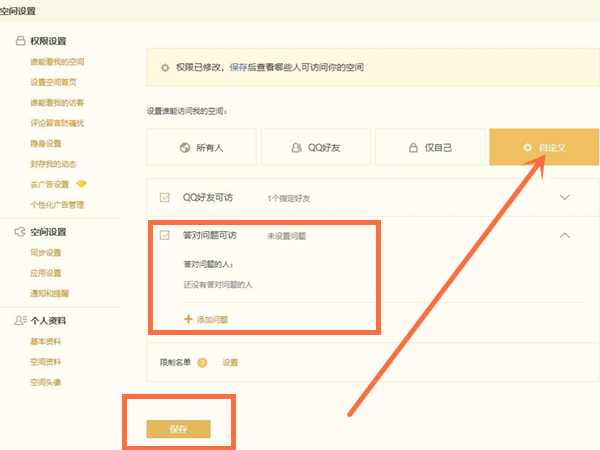Screen dimensions: 600x450
Task: Click the yellow diamond icon next to 去广告设置
Action: point(82,184)
